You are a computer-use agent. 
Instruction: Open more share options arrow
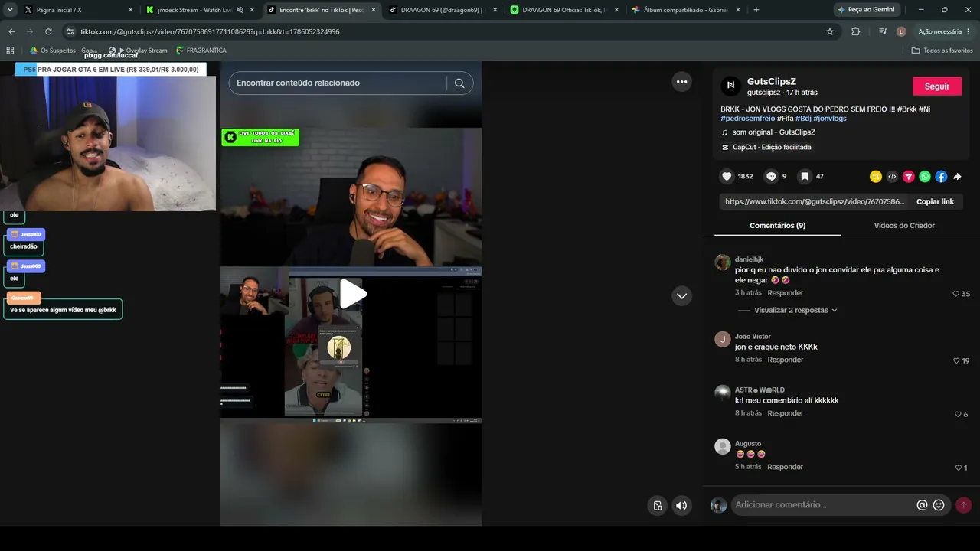pyautogui.click(x=957, y=177)
